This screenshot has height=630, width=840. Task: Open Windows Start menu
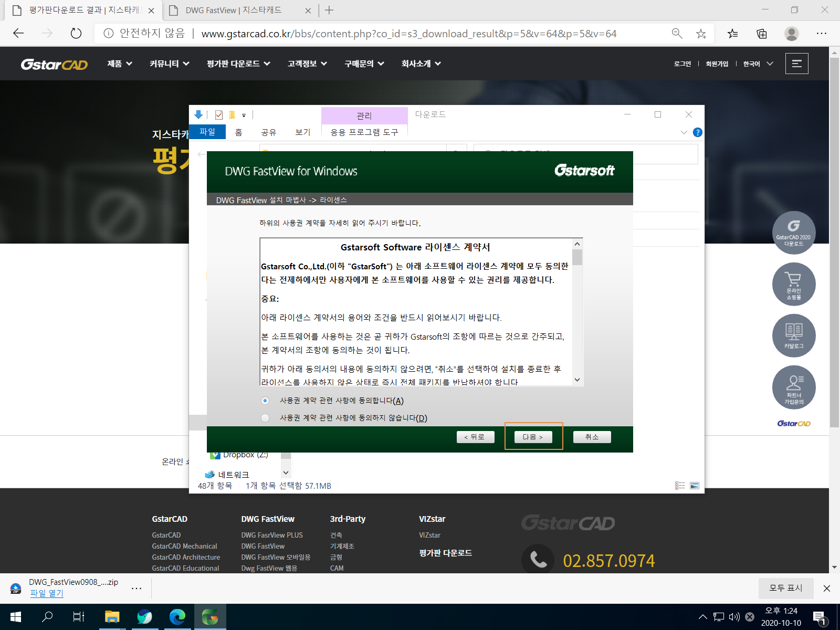(x=16, y=617)
